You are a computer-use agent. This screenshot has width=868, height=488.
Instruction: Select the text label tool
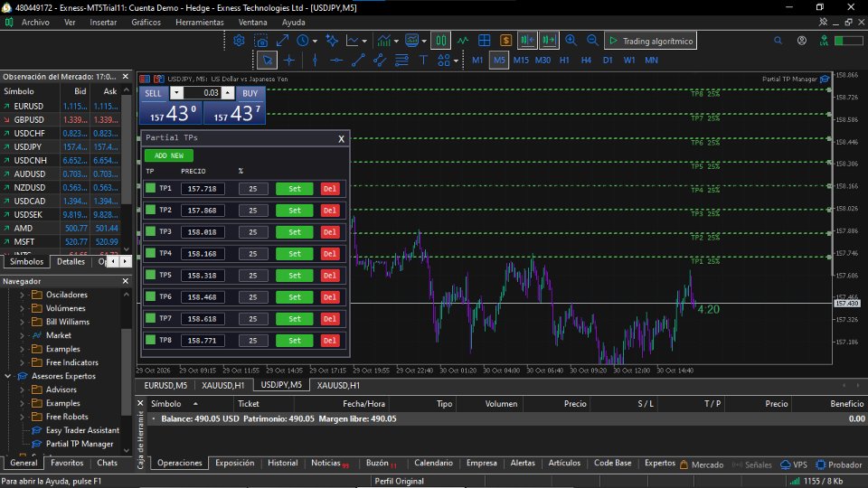423,60
